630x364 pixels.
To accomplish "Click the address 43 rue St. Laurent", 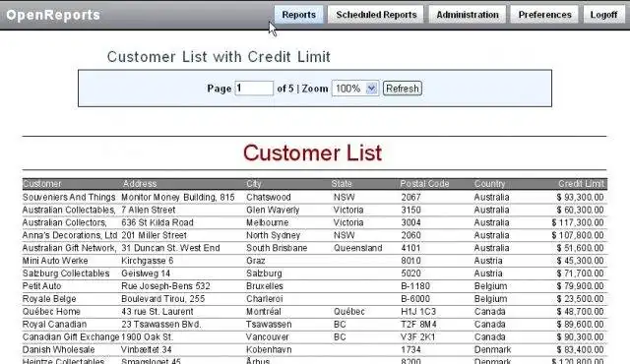I will pyautogui.click(x=157, y=312).
